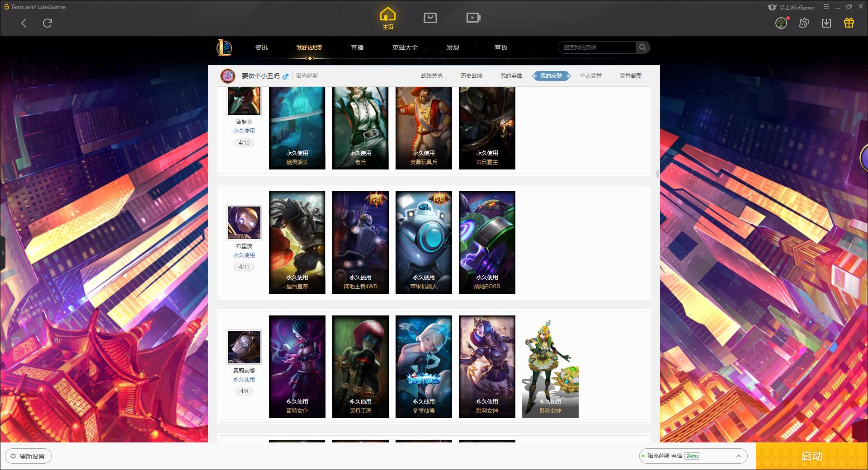Open the 幽灵船长 skin card
Image resolution: width=868 pixels, height=470 pixels.
(297, 128)
